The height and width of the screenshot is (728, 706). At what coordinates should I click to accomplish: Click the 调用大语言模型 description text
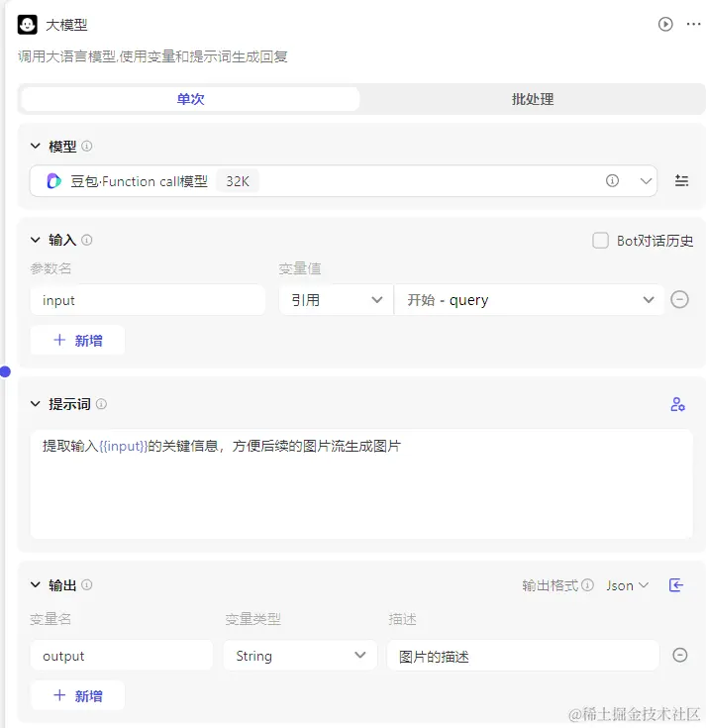(x=152, y=56)
